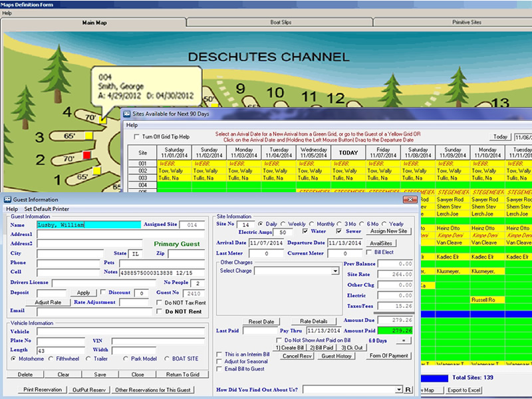Image resolution: width=532 pixels, height=399 pixels.
Task: Open the Set Default Printer menu
Action: coord(46,209)
